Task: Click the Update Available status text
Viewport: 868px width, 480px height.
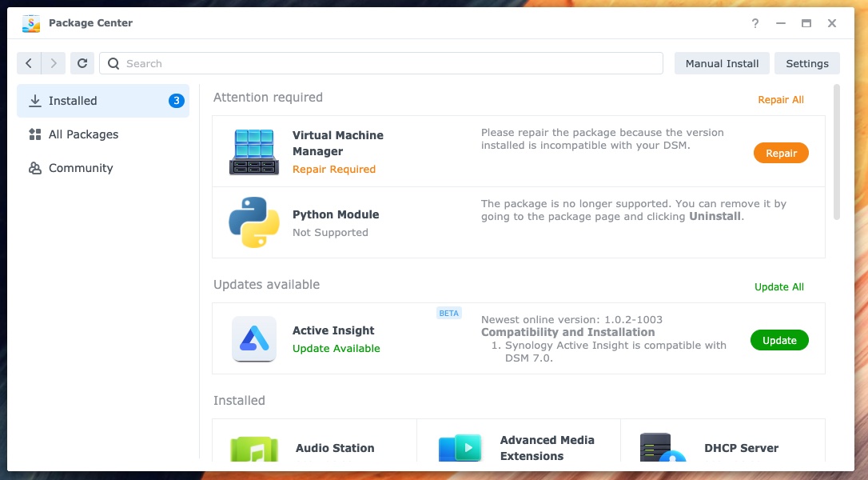Action: pyautogui.click(x=336, y=348)
